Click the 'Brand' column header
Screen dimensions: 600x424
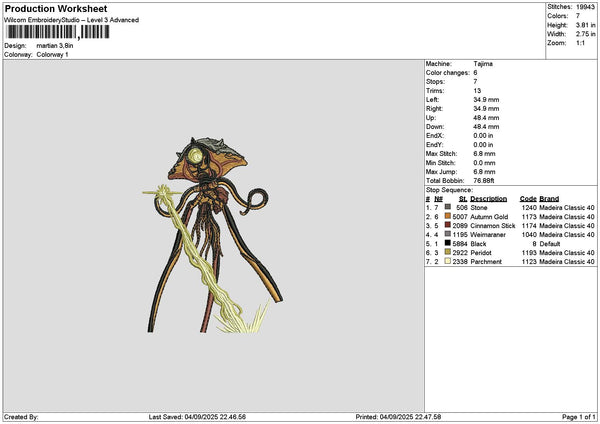click(549, 199)
